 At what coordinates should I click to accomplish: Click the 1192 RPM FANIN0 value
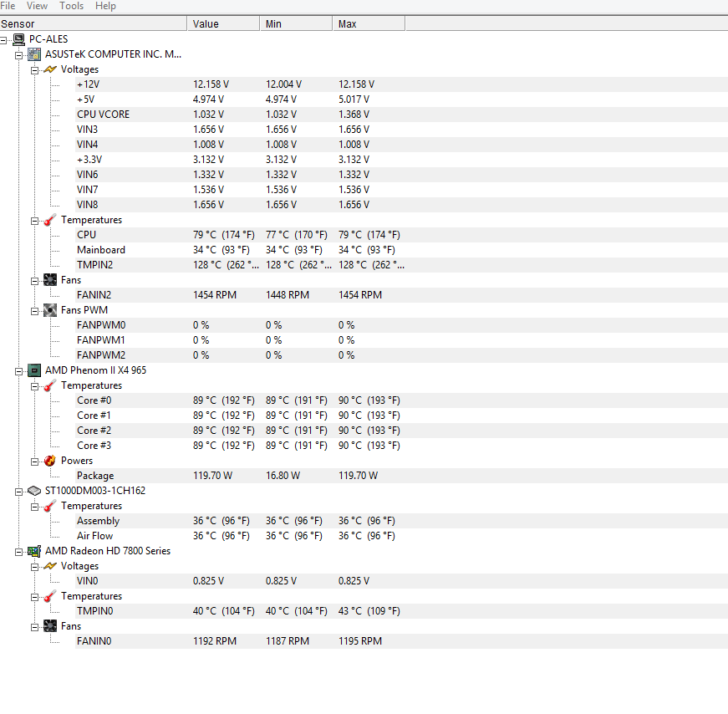[x=215, y=641]
